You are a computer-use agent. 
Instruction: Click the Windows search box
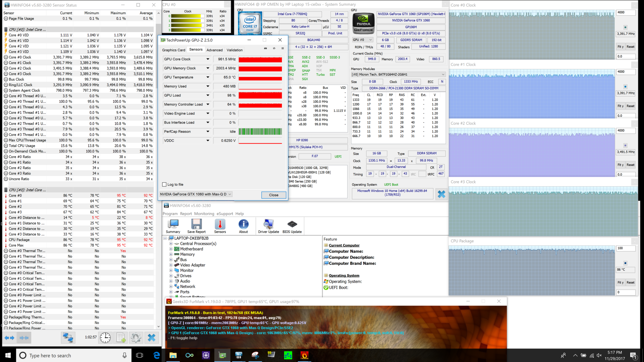click(74, 355)
